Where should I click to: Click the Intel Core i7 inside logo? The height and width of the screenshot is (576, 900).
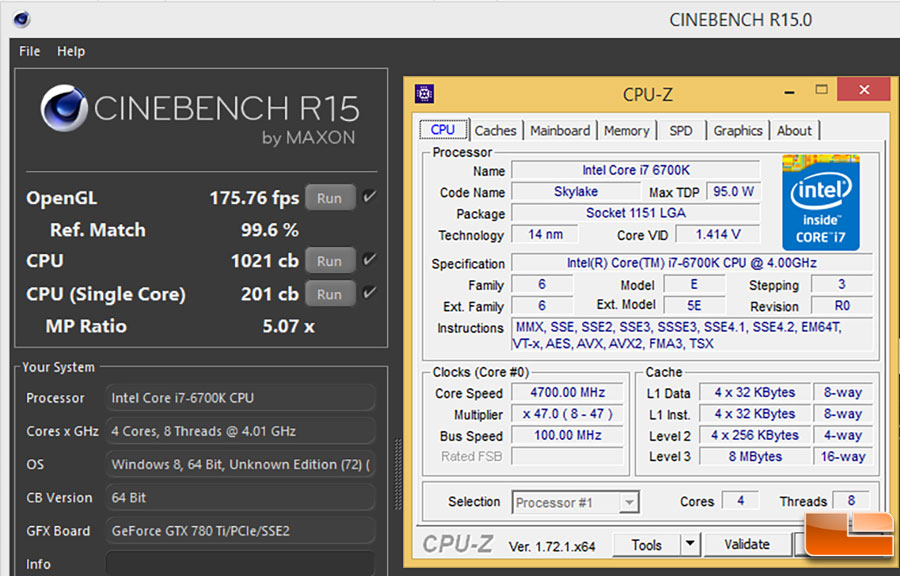[x=820, y=202]
